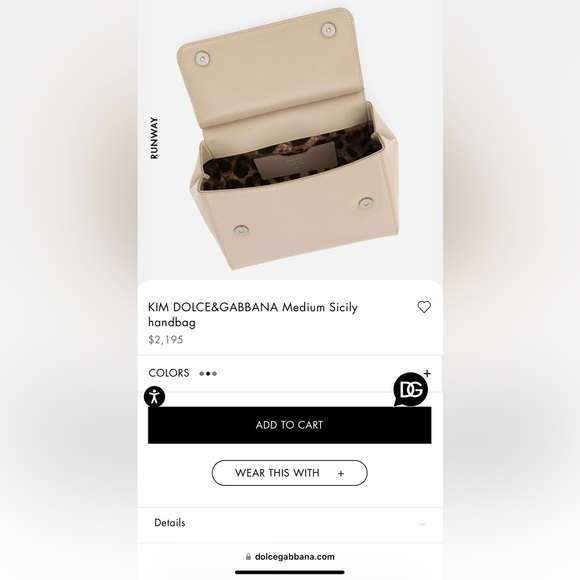The width and height of the screenshot is (580, 580).
Task: Select the third beige color dot
Action: click(x=215, y=374)
